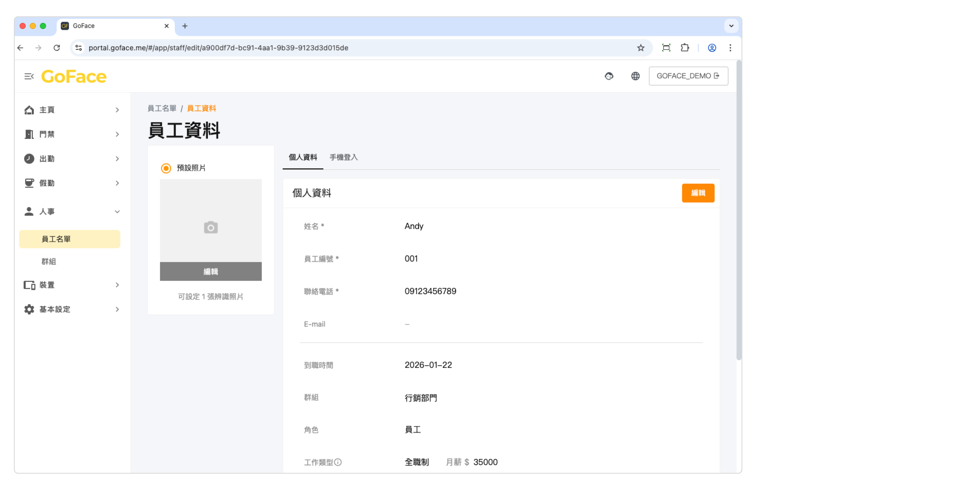
Task: Click the language globe icon
Action: [x=635, y=76]
